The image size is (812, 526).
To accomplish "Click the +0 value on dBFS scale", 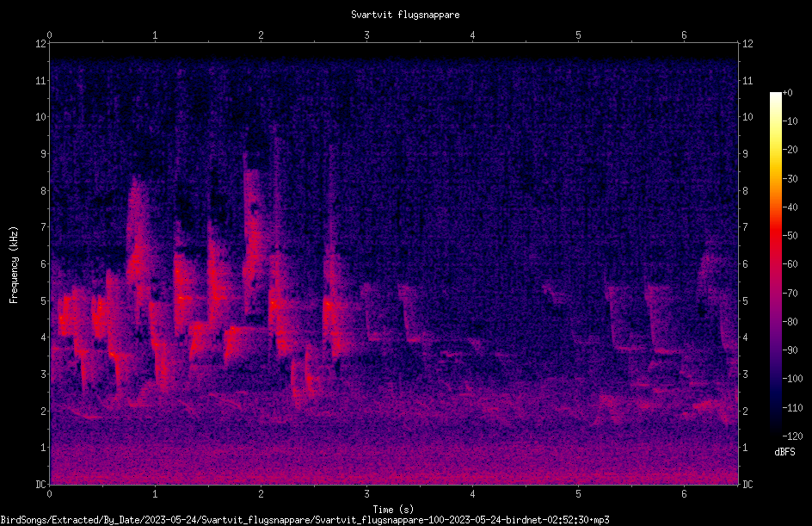I will coord(788,93).
